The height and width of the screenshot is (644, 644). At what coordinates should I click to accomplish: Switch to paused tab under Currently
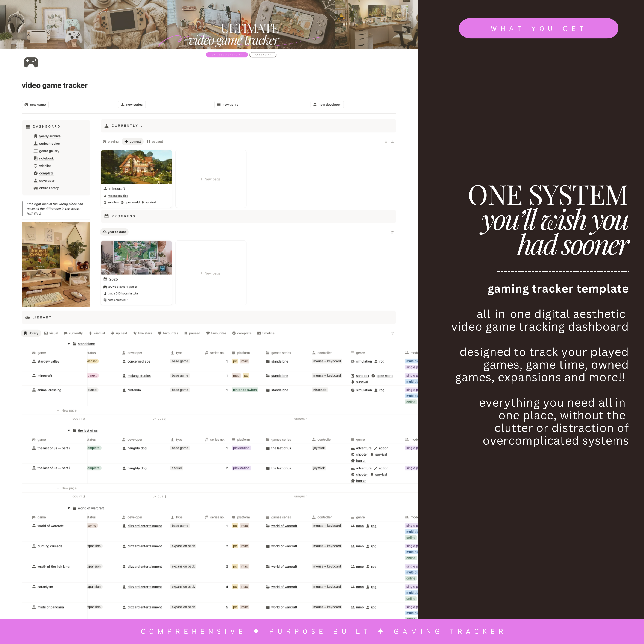click(155, 142)
